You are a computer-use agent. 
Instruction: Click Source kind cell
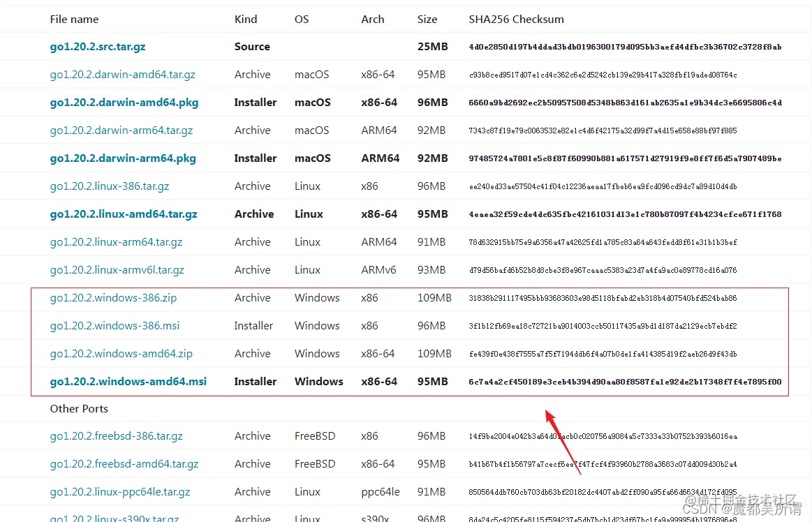[x=252, y=47]
